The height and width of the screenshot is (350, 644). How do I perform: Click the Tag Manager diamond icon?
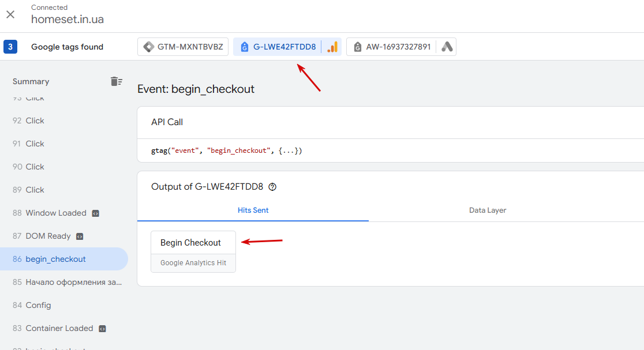point(149,47)
